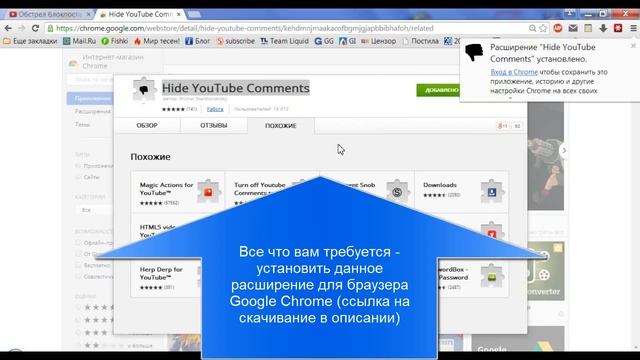Click the Работа category link
640x360 pixels.
pos(215,109)
